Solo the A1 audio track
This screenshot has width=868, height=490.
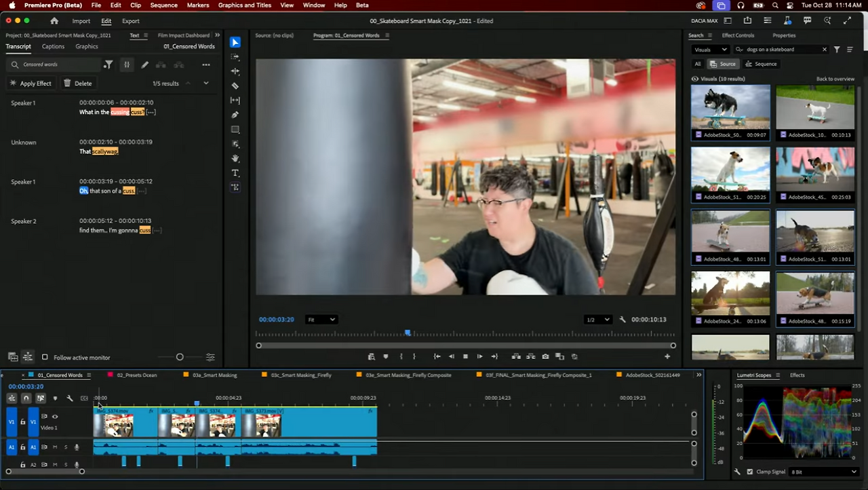click(66, 447)
